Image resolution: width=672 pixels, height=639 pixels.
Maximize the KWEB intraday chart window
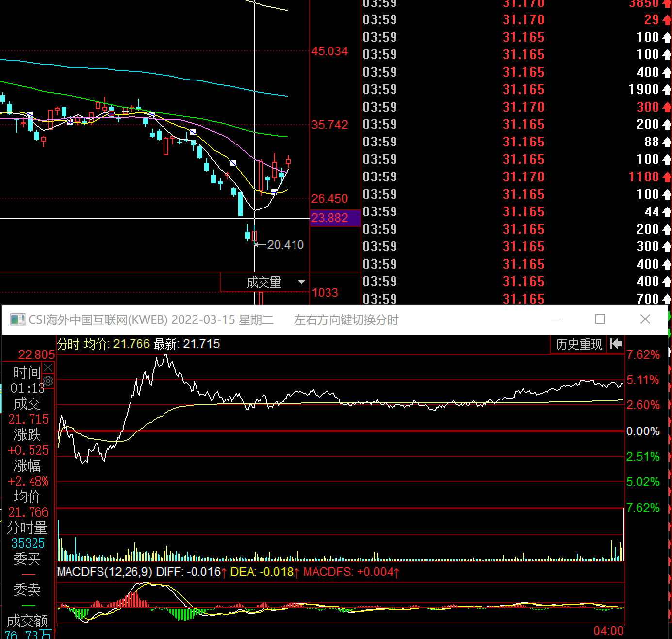(x=600, y=319)
